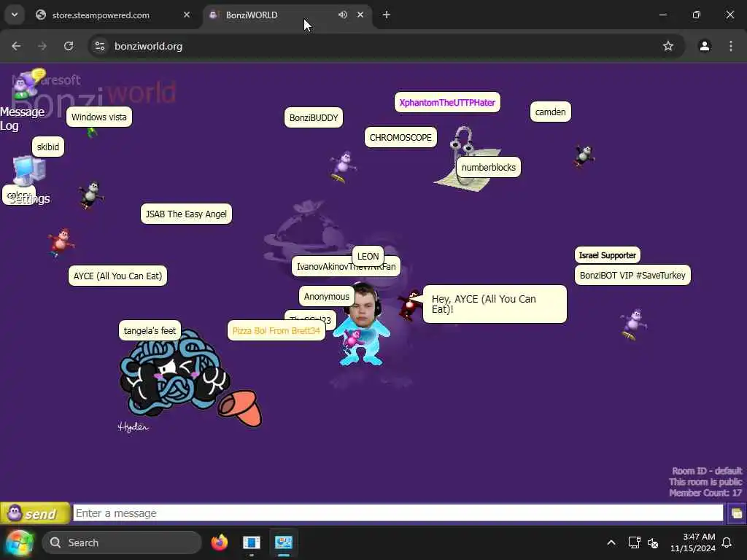Image resolution: width=747 pixels, height=560 pixels.
Task: Click the purple send button
Action: [34, 513]
